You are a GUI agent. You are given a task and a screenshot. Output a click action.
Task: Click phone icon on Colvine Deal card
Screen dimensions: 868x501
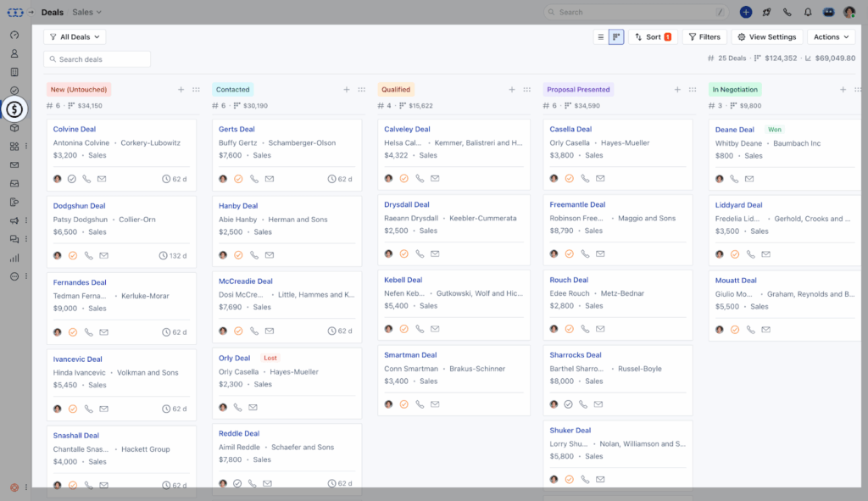pyautogui.click(x=86, y=179)
